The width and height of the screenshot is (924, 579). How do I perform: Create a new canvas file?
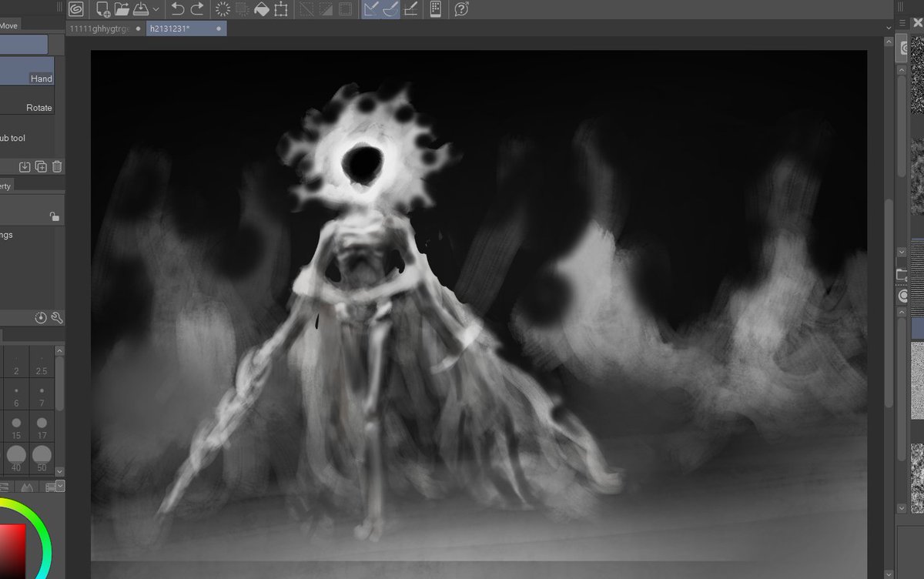(102, 9)
